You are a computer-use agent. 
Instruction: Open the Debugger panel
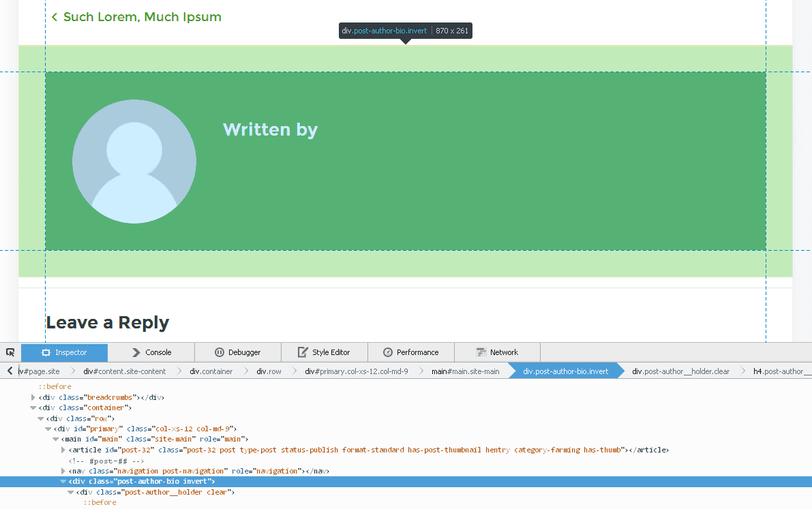(238, 352)
